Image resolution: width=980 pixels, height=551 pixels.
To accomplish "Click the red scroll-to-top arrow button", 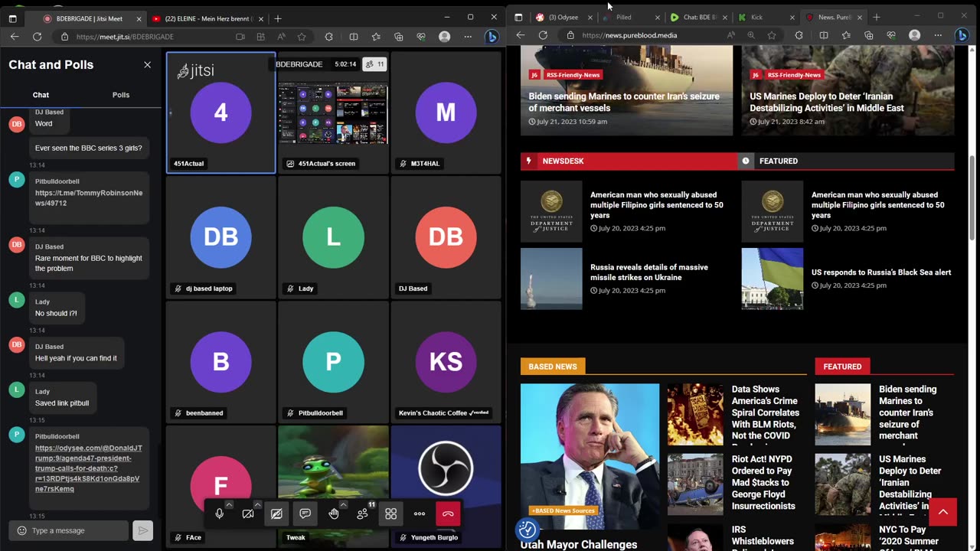I will tap(942, 512).
